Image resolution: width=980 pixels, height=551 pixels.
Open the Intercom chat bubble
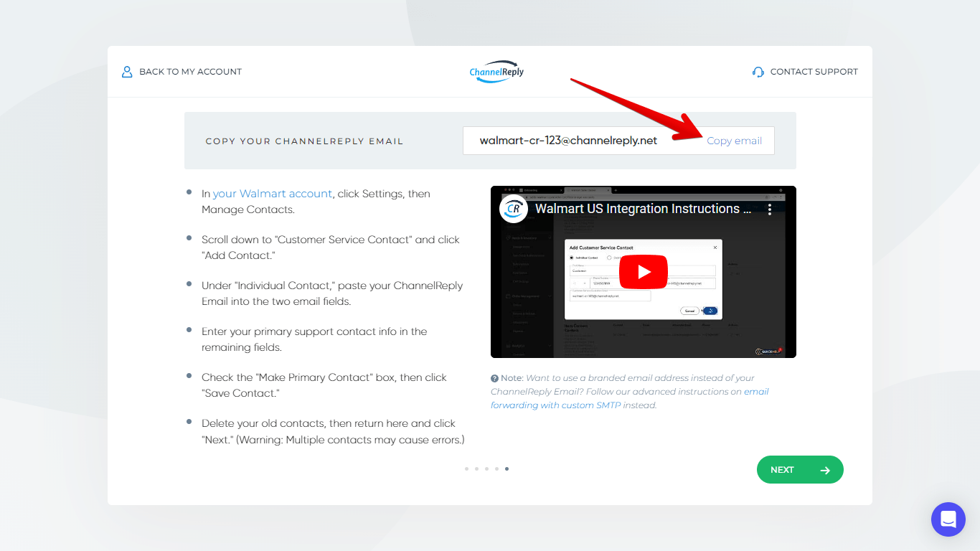[x=948, y=519]
